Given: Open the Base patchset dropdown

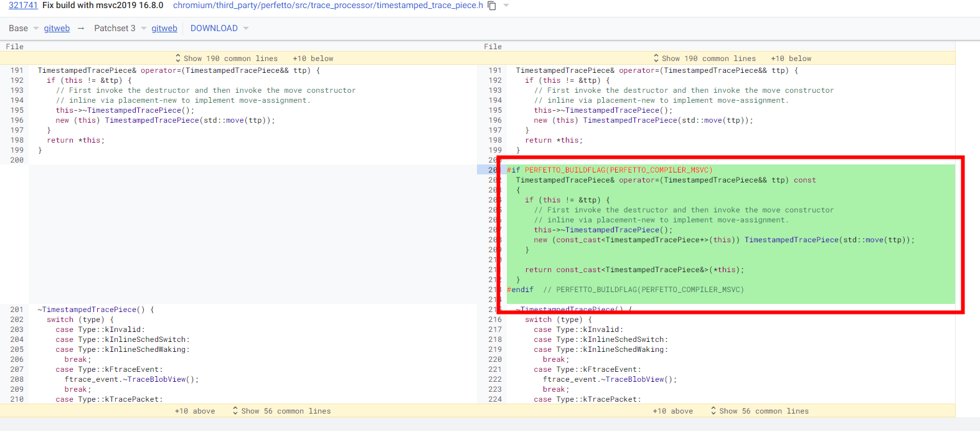Looking at the screenshot, I should pyautogui.click(x=24, y=28).
